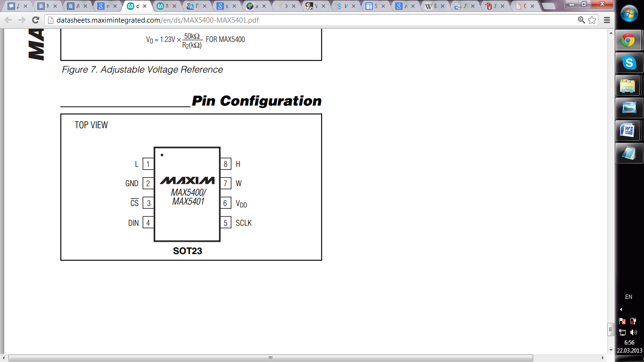Switch to the Google Translate tab

click(x=197, y=7)
